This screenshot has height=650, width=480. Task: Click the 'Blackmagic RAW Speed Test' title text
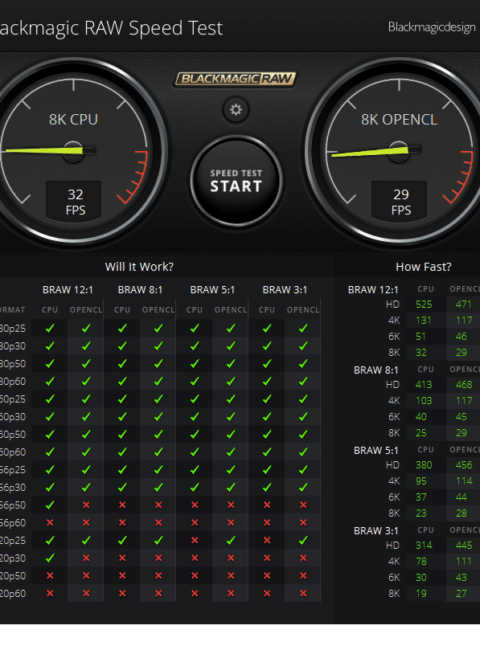pos(111,28)
